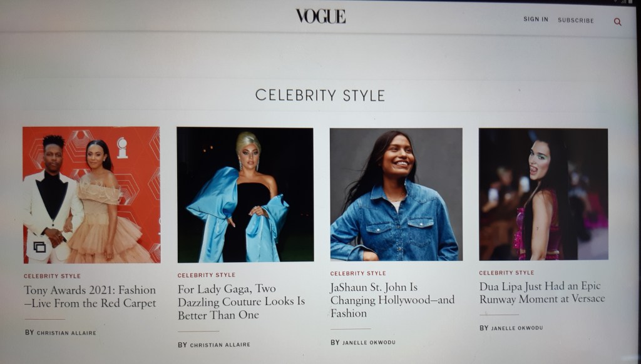Screen dimensions: 641x364
Task: Click the Subscribe link
Action: 576,20
